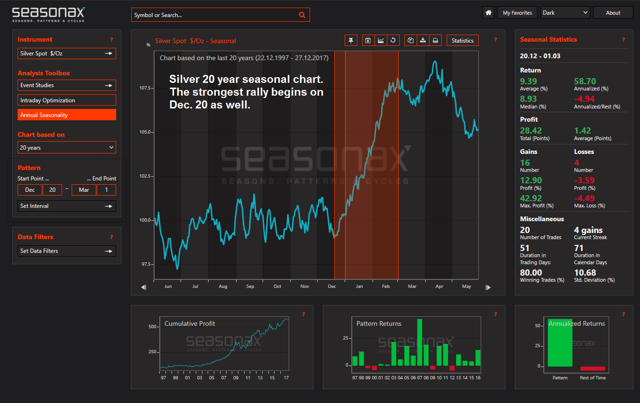Expand Silver Spot $/Oz instrument selector
640x403 pixels.
67,53
